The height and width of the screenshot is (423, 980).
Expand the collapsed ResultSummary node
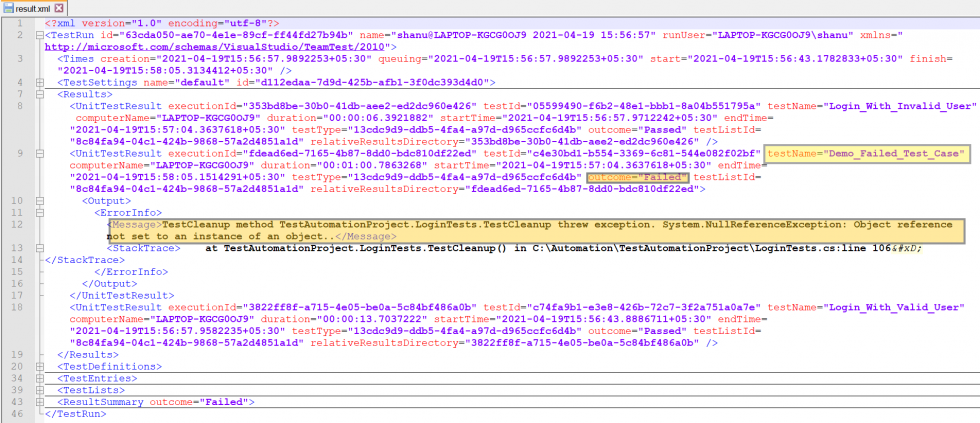tap(37, 402)
